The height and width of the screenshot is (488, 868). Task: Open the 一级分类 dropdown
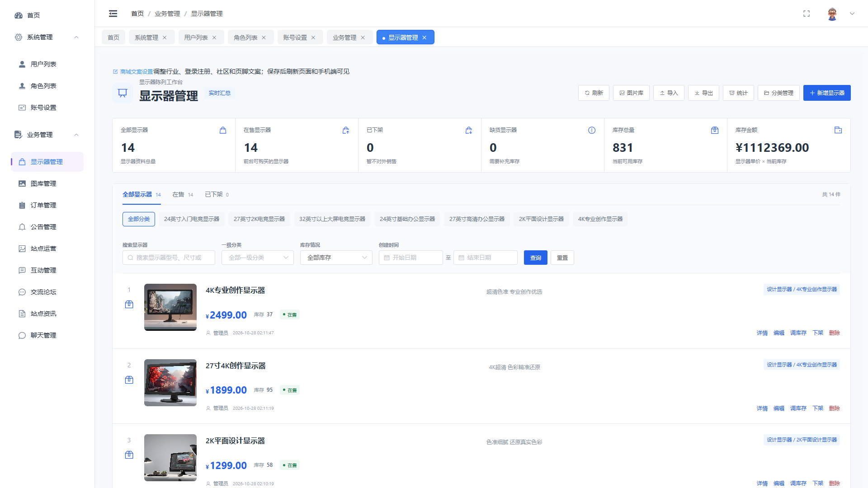coord(258,258)
